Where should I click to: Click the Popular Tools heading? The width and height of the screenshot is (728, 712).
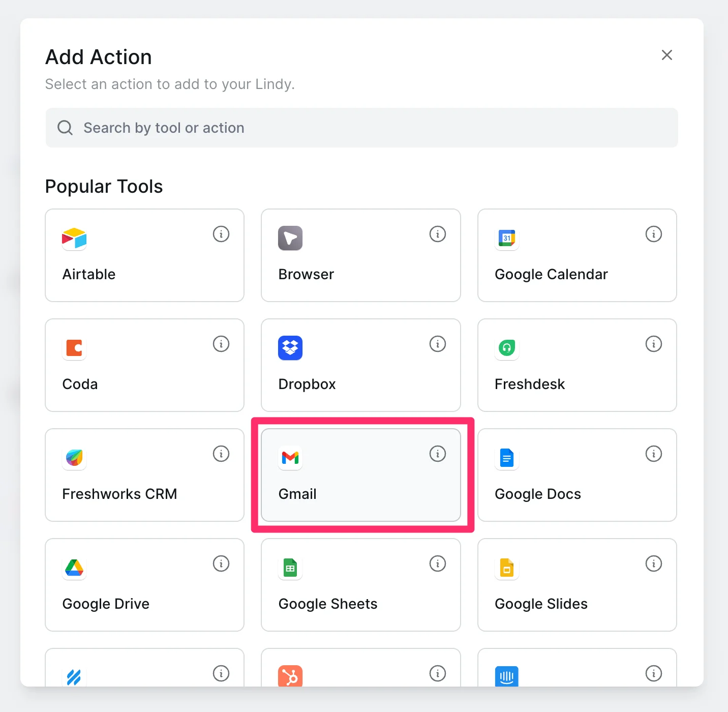(x=104, y=186)
